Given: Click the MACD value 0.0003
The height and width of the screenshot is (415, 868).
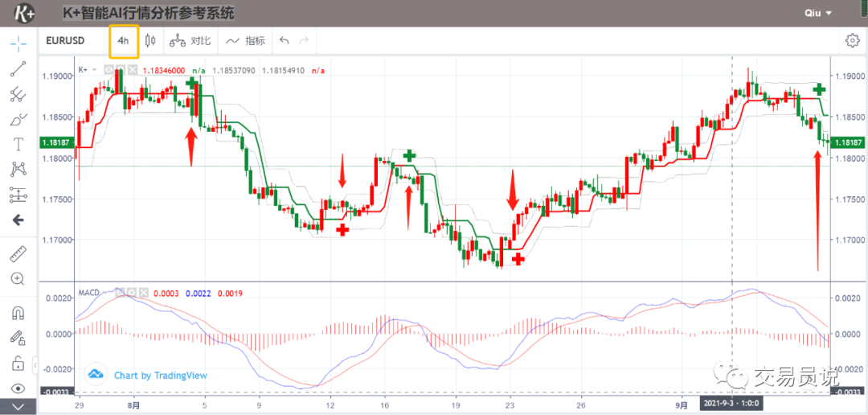Looking at the screenshot, I should click(x=166, y=293).
